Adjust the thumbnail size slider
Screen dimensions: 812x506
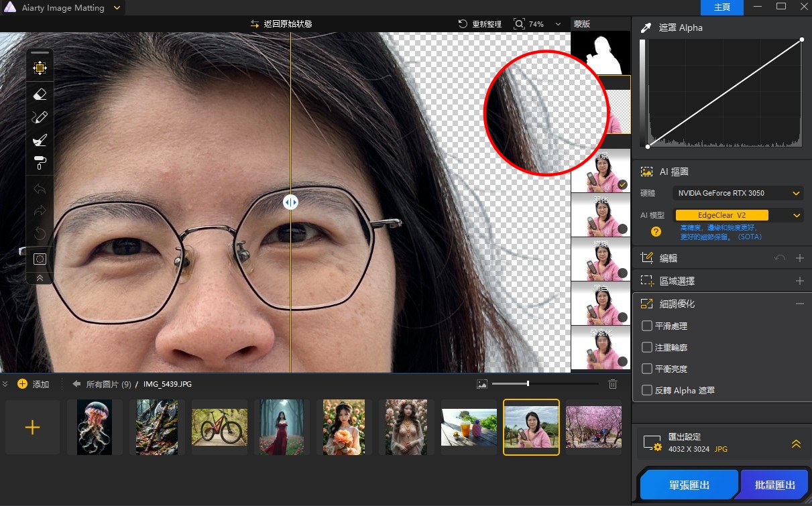point(528,383)
